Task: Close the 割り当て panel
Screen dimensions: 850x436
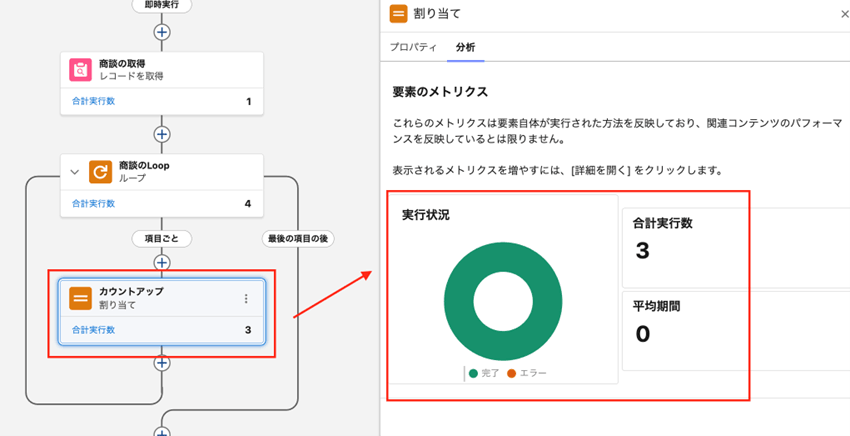Action: pos(844,14)
